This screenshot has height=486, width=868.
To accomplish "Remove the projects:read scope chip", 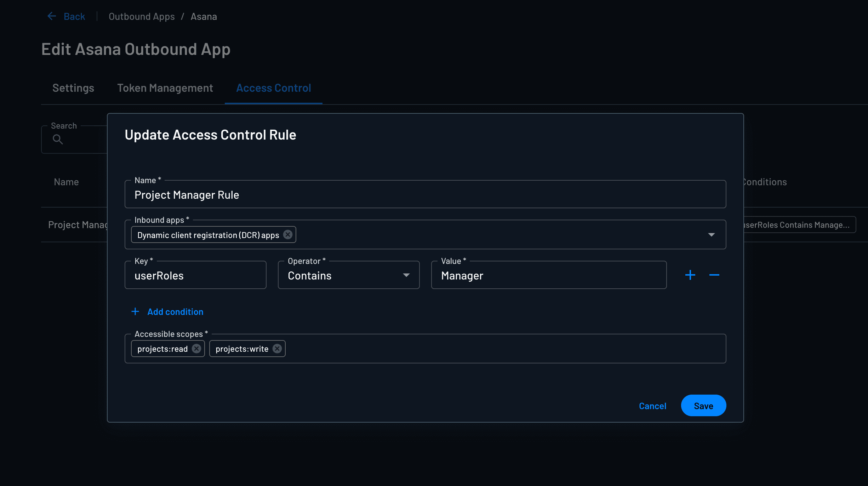I will (x=196, y=349).
